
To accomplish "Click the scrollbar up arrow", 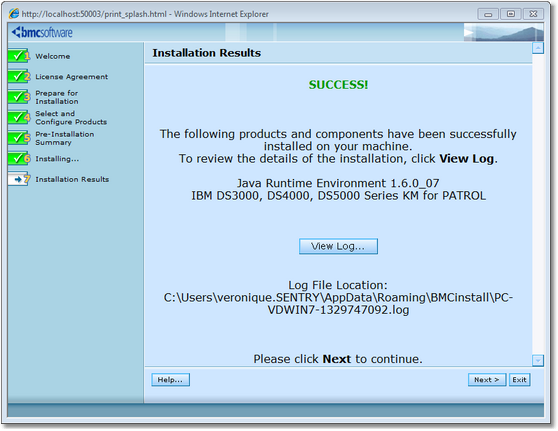I will 538,48.
